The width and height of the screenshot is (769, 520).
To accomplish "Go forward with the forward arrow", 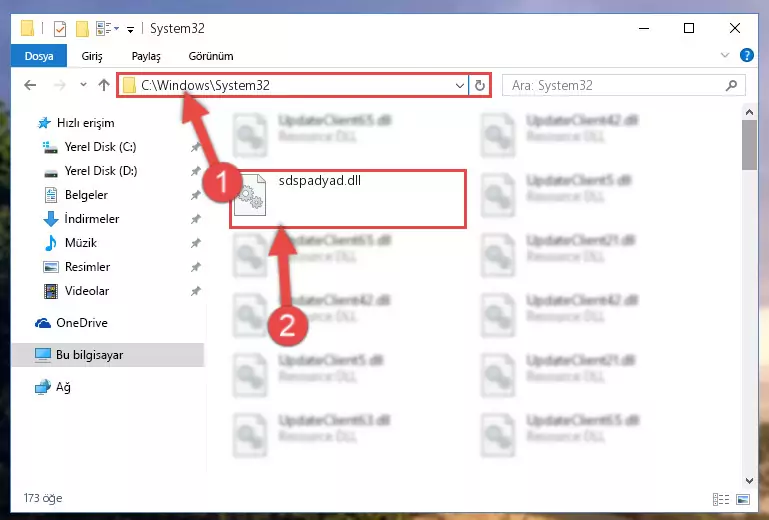I will tap(60, 85).
